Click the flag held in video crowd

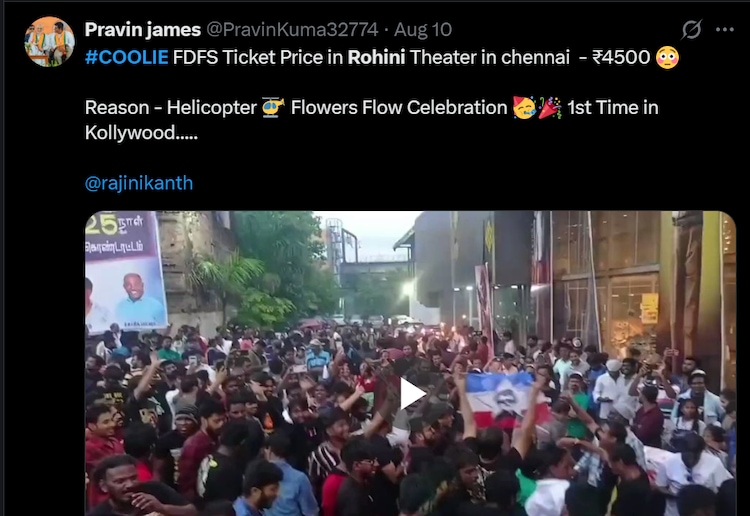pyautogui.click(x=504, y=399)
